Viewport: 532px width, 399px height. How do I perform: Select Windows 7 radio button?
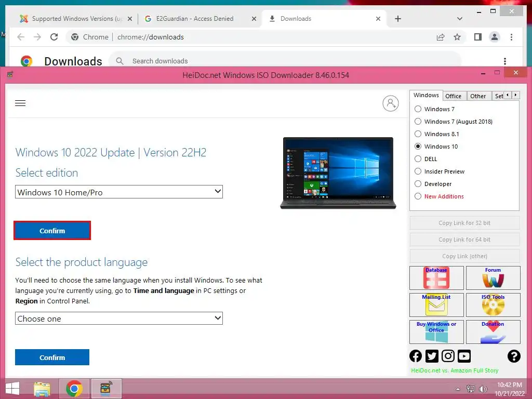(418, 109)
